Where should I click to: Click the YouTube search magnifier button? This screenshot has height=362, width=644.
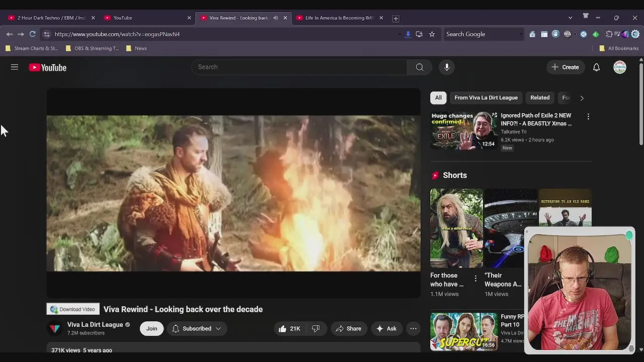(420, 67)
